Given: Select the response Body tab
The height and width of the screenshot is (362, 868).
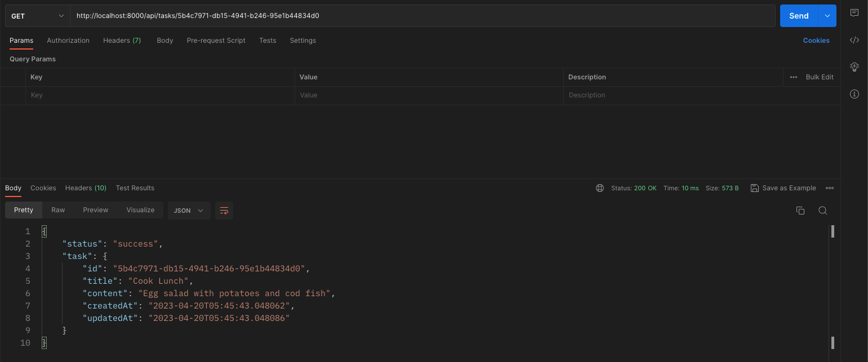Looking at the screenshot, I should (x=13, y=188).
